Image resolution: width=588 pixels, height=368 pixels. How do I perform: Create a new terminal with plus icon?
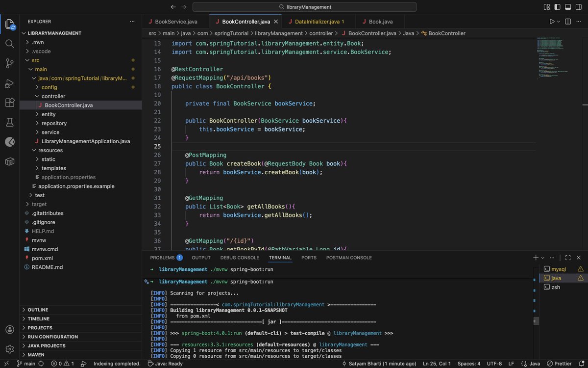(x=536, y=258)
